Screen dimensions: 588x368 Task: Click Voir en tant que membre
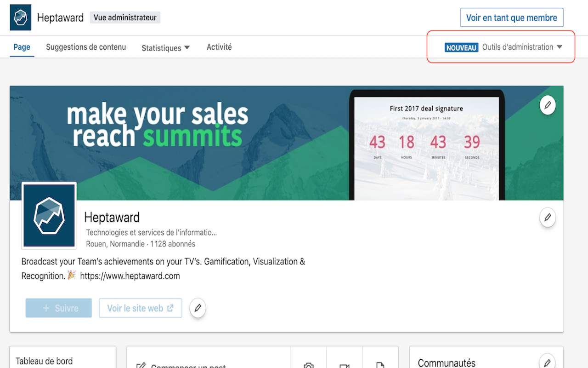click(512, 17)
